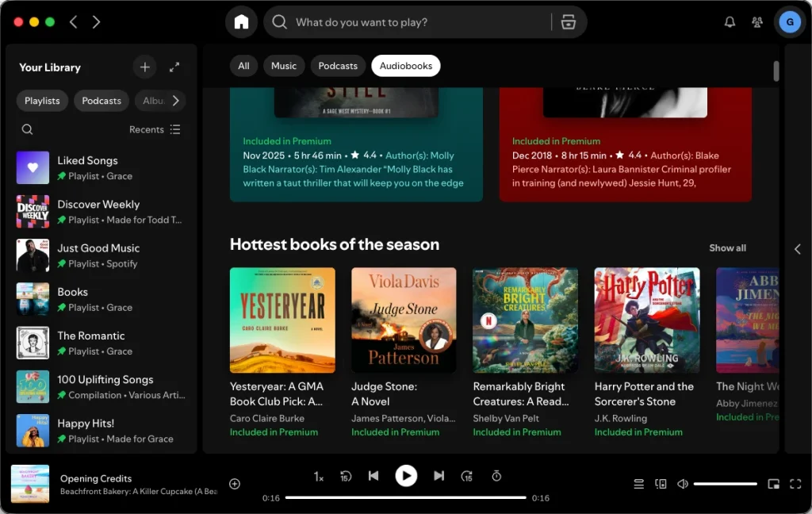Open the profile avatar G
This screenshot has height=514, width=812.
[x=790, y=22]
